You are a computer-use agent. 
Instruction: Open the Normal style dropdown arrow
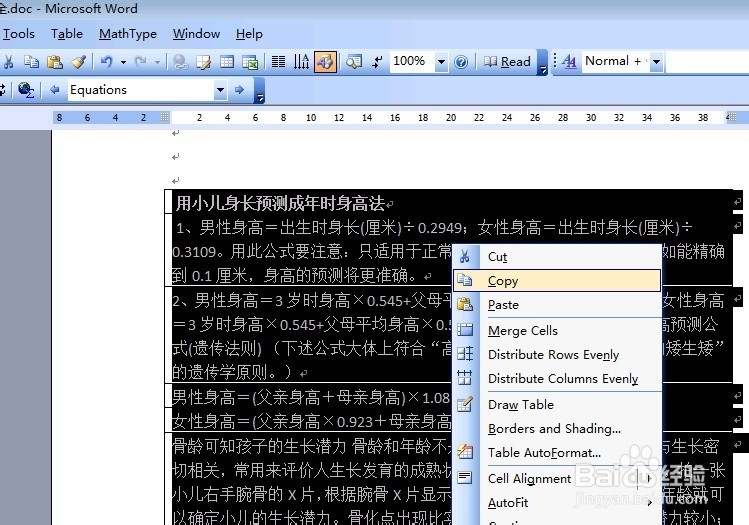(x=657, y=62)
